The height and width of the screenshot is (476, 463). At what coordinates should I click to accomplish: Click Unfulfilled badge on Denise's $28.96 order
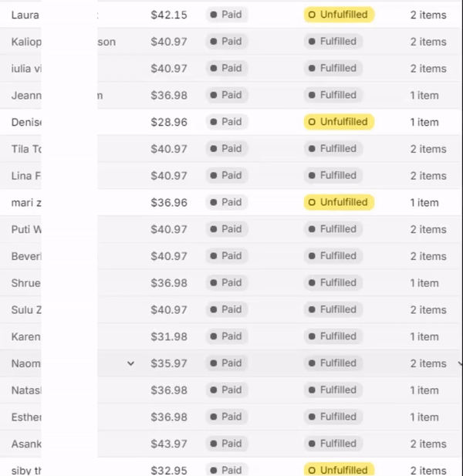pos(339,122)
